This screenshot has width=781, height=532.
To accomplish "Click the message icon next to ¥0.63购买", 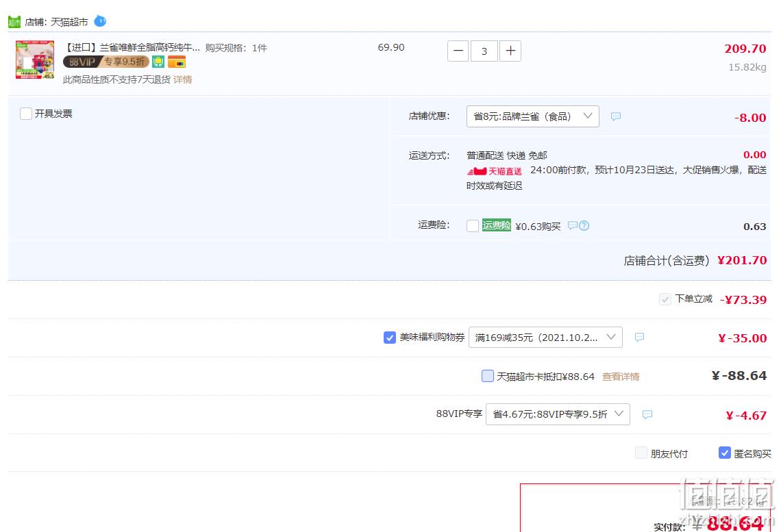I will (573, 225).
